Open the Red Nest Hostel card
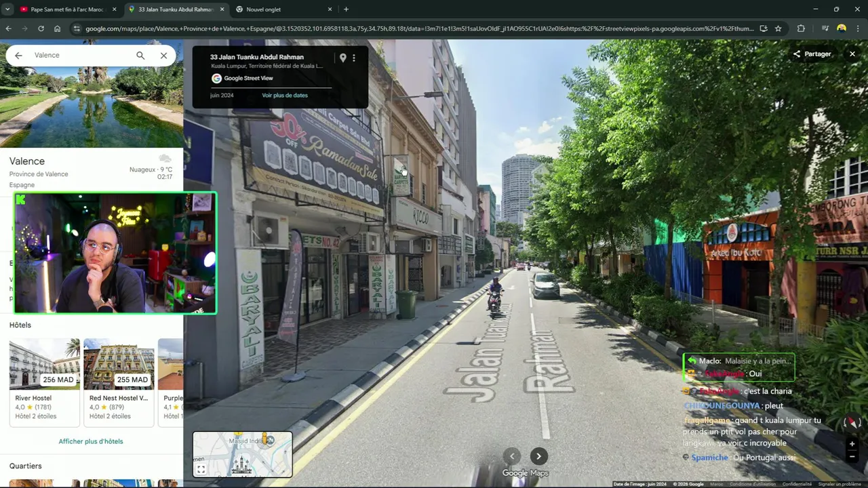Image resolution: width=868 pixels, height=488 pixels. [x=119, y=382]
